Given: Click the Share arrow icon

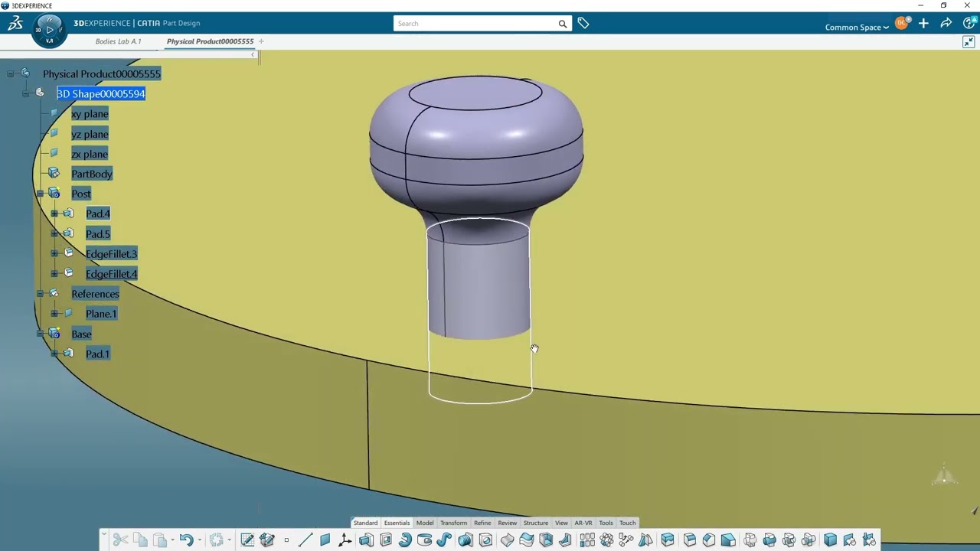Looking at the screenshot, I should point(946,24).
